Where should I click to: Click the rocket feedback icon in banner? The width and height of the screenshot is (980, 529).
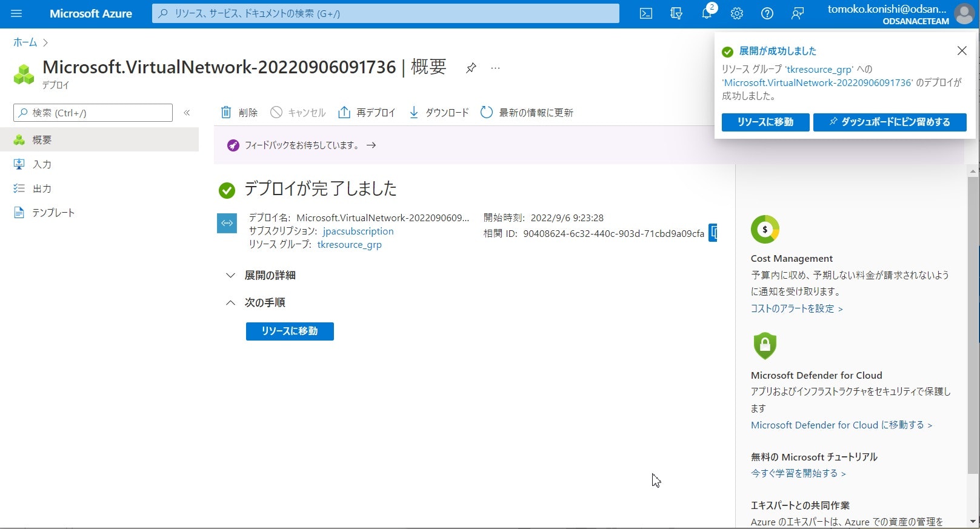point(233,145)
